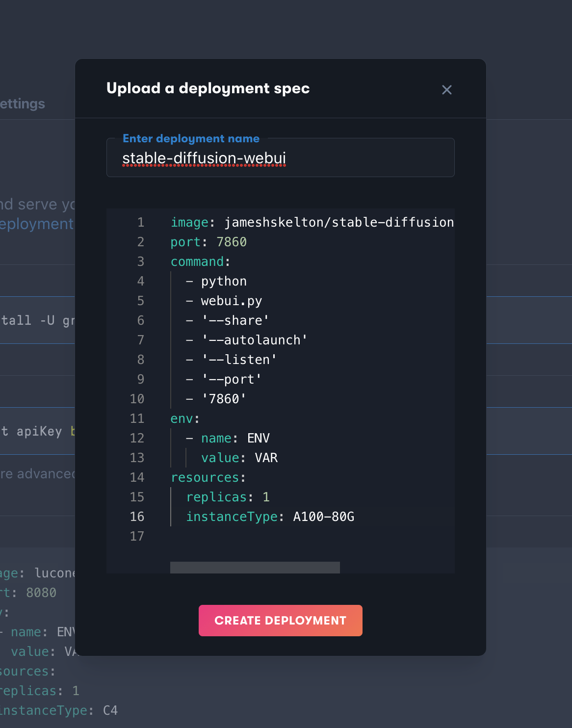
Task: Click the 'python' entry on line 4
Action: tap(224, 281)
